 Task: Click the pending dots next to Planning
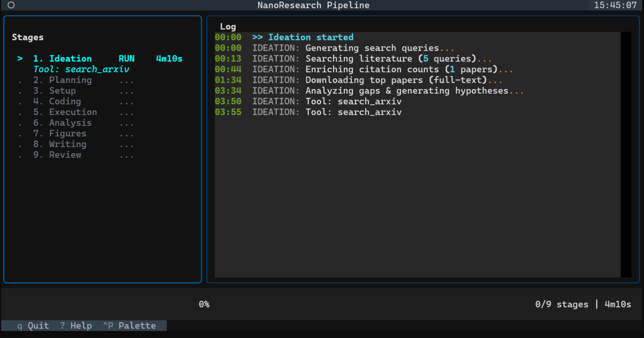click(x=126, y=81)
